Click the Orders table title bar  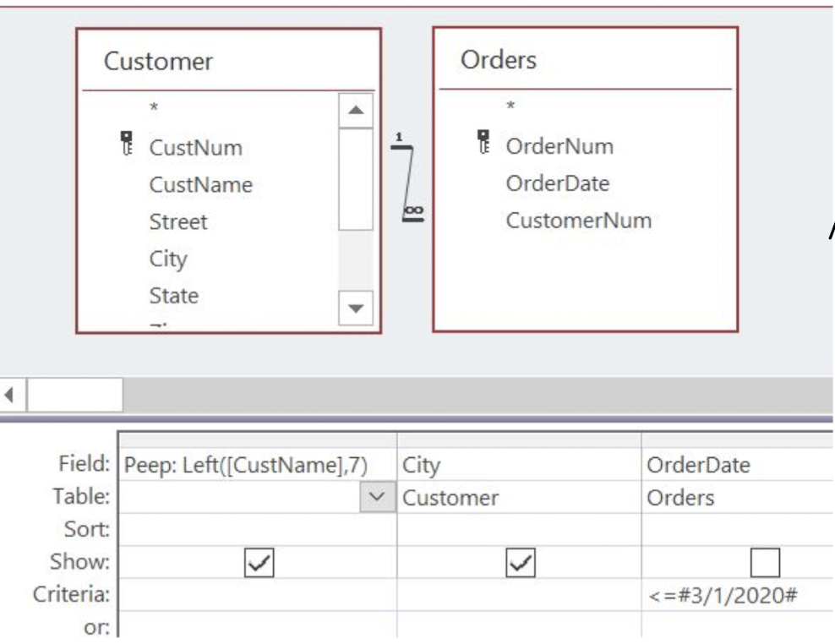(x=585, y=60)
